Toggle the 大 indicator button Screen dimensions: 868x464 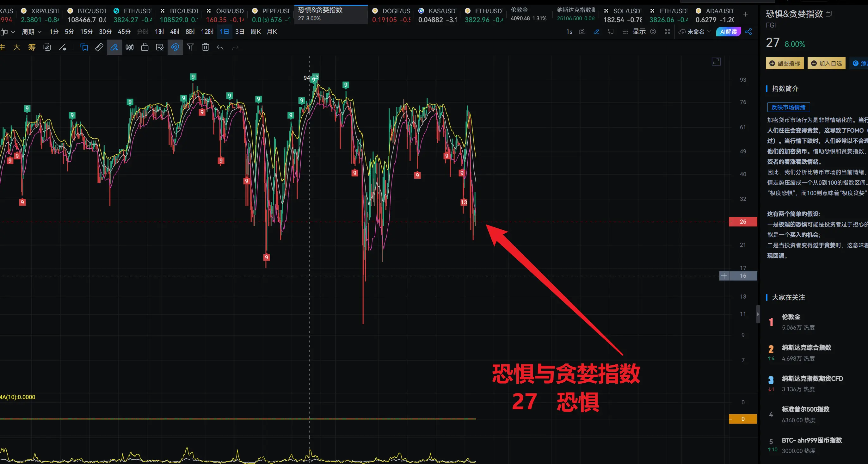coord(16,47)
